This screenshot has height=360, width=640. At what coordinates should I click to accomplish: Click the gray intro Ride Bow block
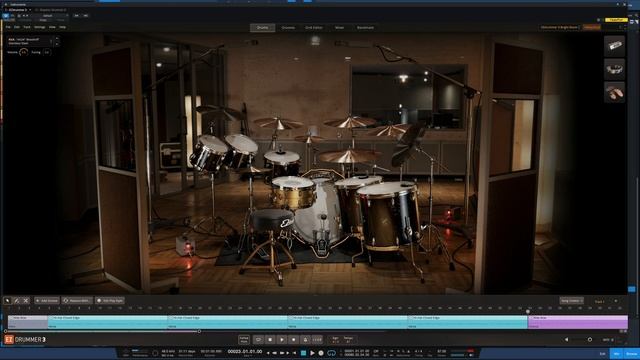click(28, 322)
